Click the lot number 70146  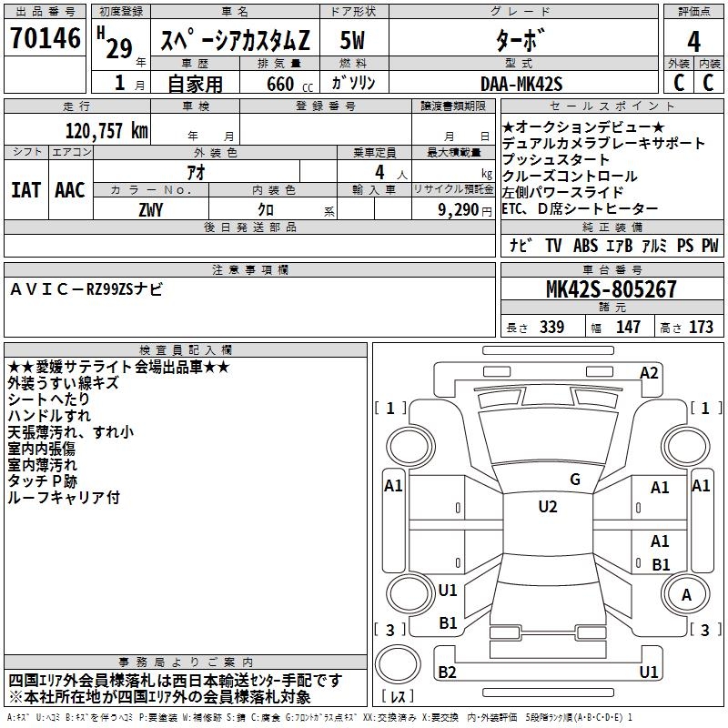coord(45,37)
